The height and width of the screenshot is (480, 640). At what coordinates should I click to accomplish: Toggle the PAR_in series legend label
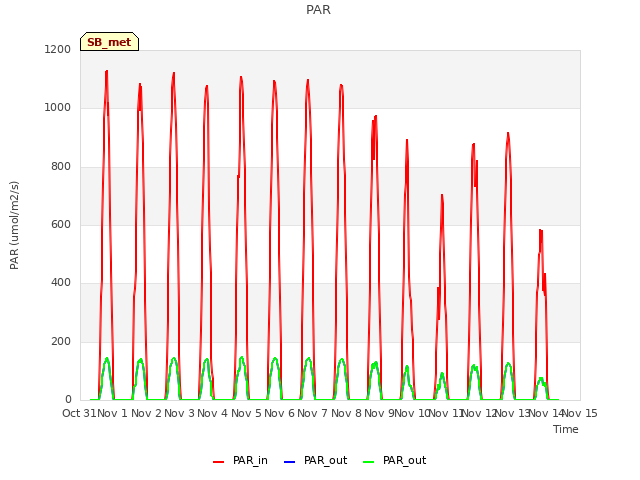click(250, 460)
